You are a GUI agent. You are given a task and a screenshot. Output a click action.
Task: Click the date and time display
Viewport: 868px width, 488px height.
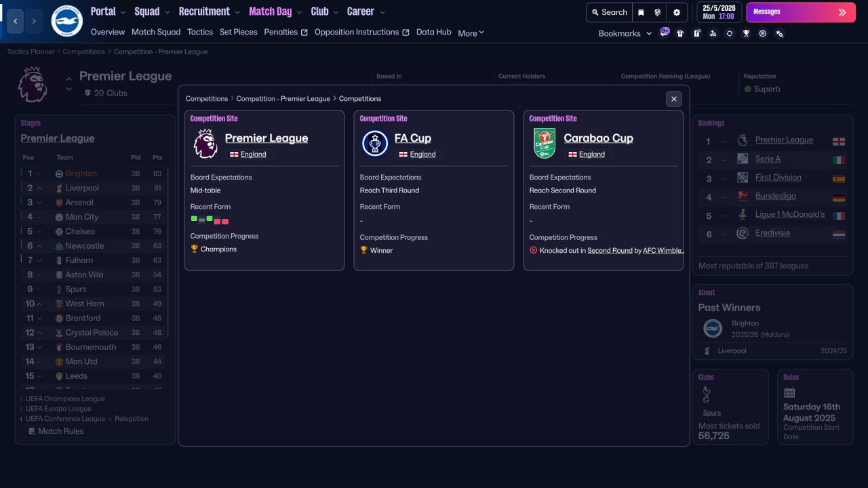[718, 12]
